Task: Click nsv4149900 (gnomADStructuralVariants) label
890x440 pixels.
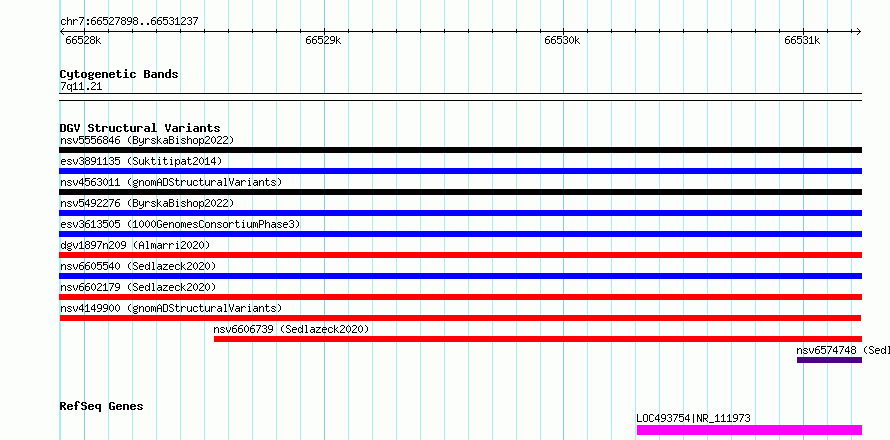Action: pyautogui.click(x=171, y=308)
